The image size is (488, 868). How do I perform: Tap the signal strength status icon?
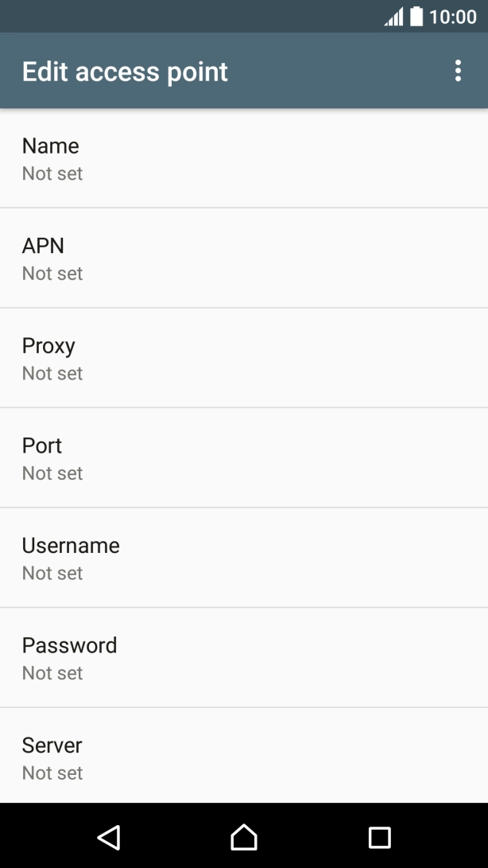(393, 17)
